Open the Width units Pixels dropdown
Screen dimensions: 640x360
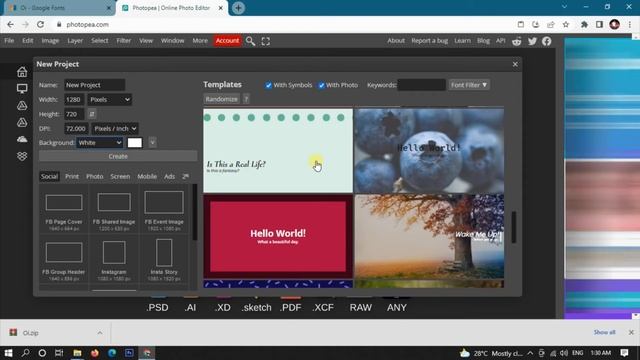[110, 100]
